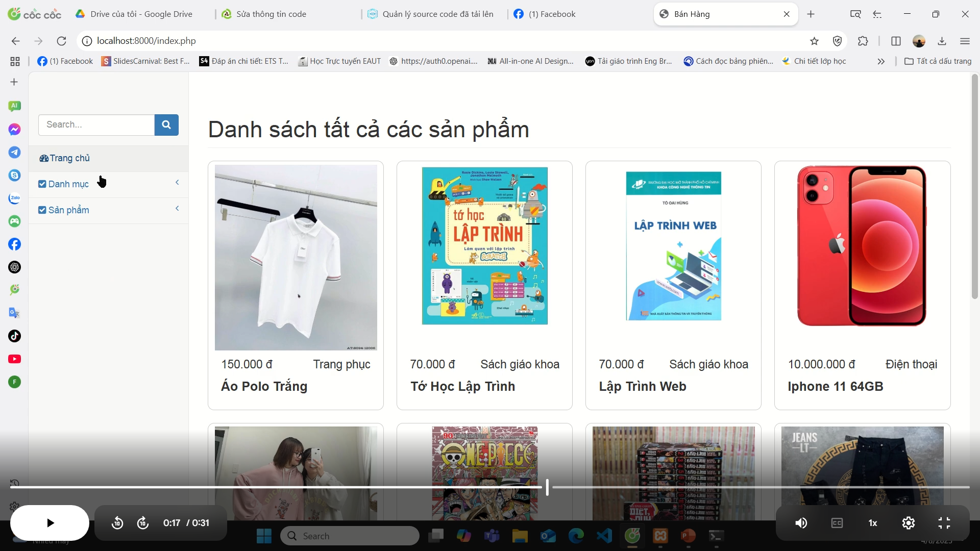This screenshot has width=980, height=551.
Task: Open the One Piece comic thumbnail
Action: [484, 473]
